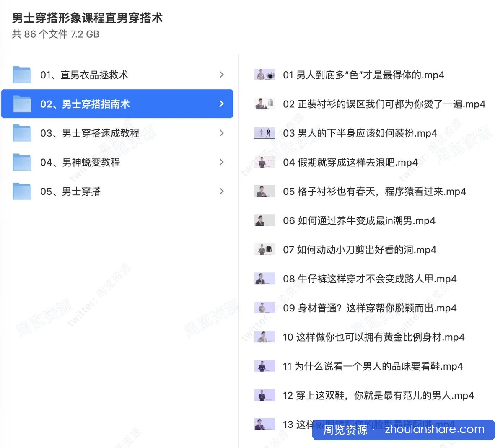Click file name 09 身材普通？这样穿帮你脱颖而出.mp4
Image resolution: width=503 pixels, height=448 pixels.
[x=370, y=308]
